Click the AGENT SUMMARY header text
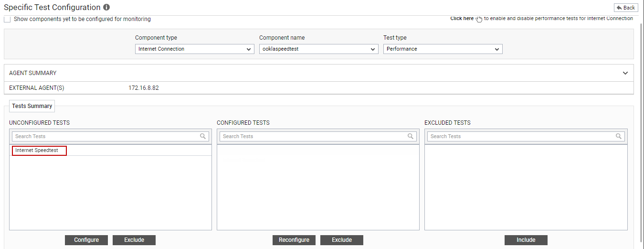 click(33, 73)
